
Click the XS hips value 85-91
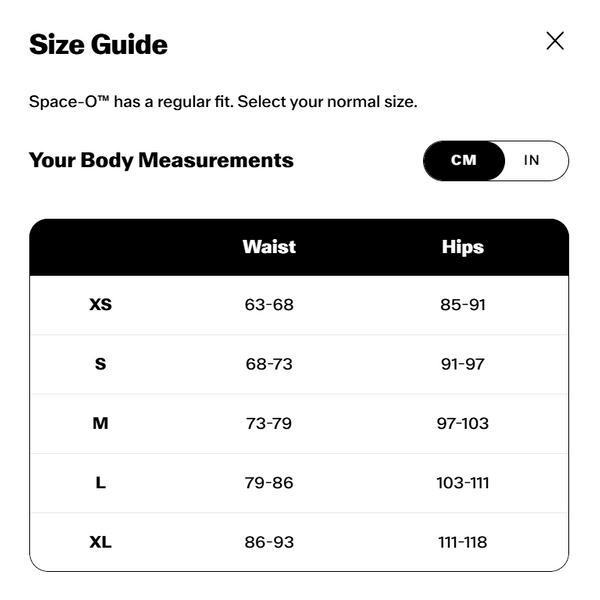[463, 305]
